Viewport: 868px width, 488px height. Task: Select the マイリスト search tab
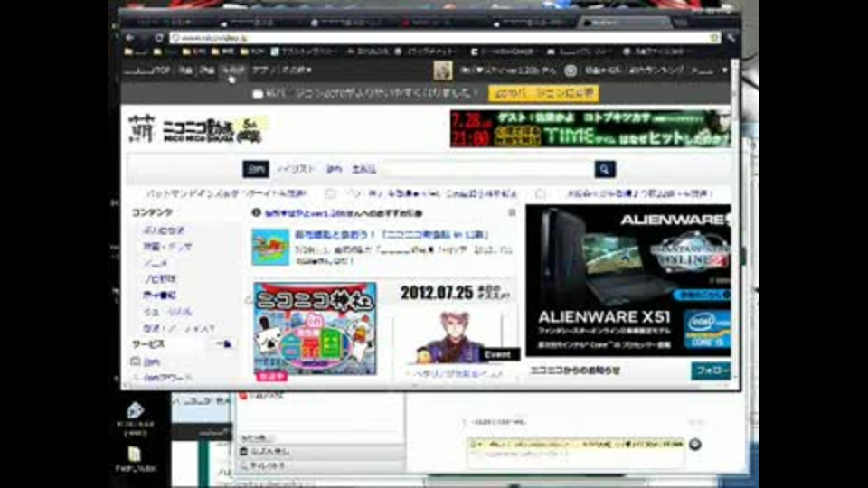(x=297, y=169)
